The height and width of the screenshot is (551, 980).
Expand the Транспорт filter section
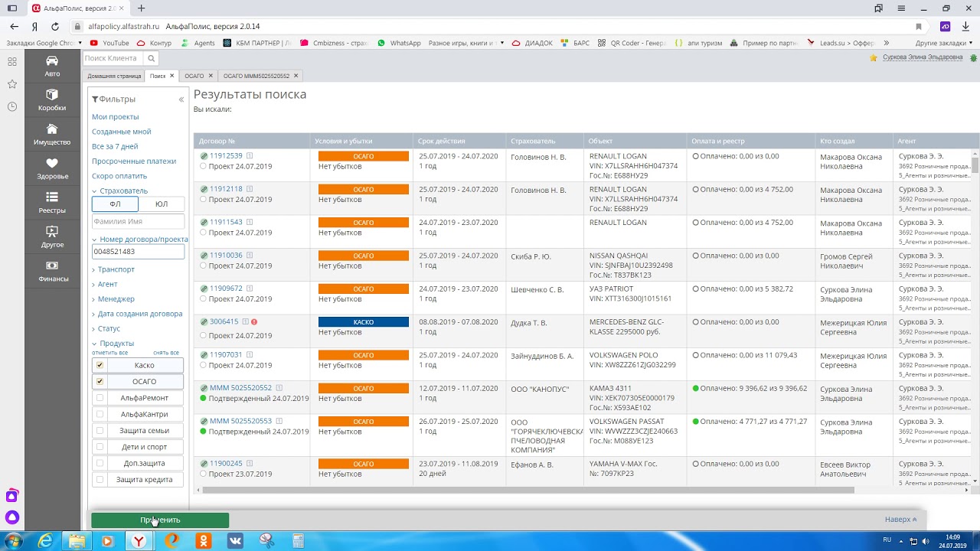[x=113, y=269]
